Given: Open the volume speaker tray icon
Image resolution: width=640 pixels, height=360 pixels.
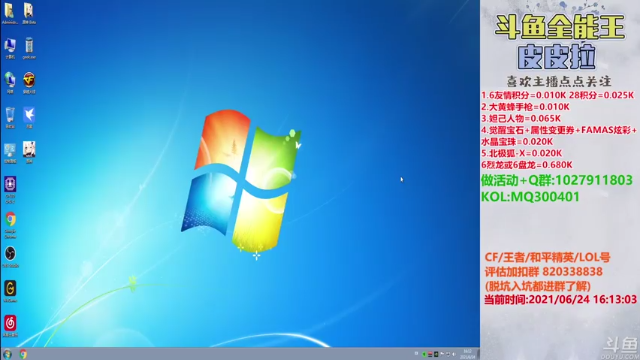Looking at the screenshot, I should pos(453,354).
